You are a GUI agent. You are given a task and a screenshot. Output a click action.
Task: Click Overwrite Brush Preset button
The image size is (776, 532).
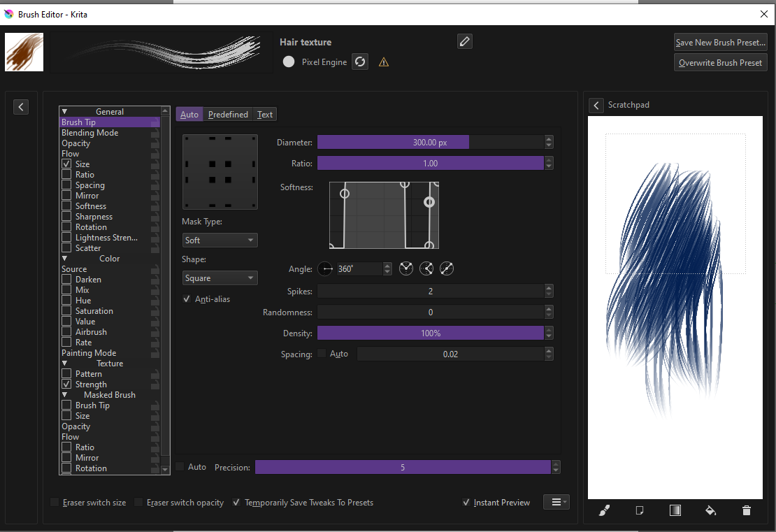(x=720, y=62)
